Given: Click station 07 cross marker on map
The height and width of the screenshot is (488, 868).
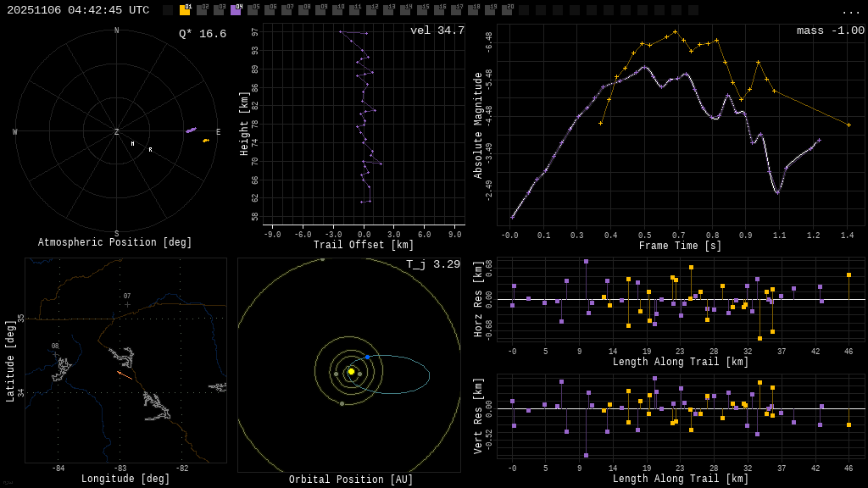Looking at the screenshot, I should (x=127, y=304).
